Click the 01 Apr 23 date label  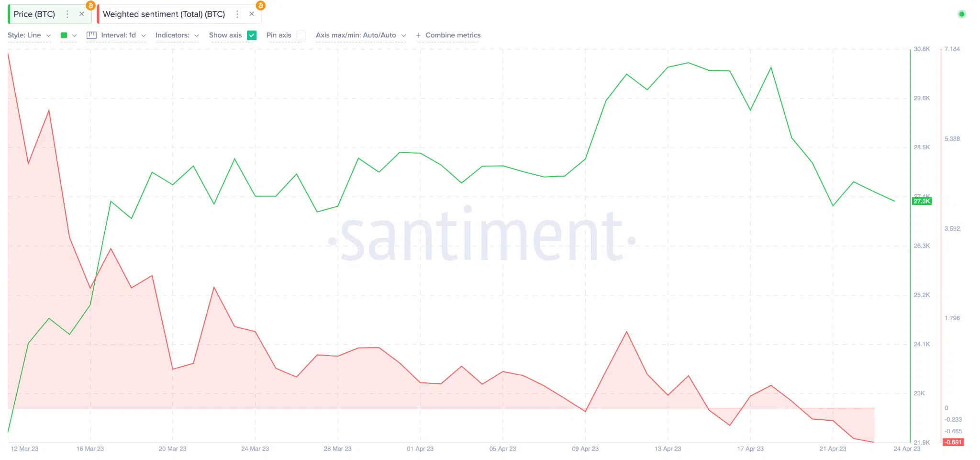point(420,449)
